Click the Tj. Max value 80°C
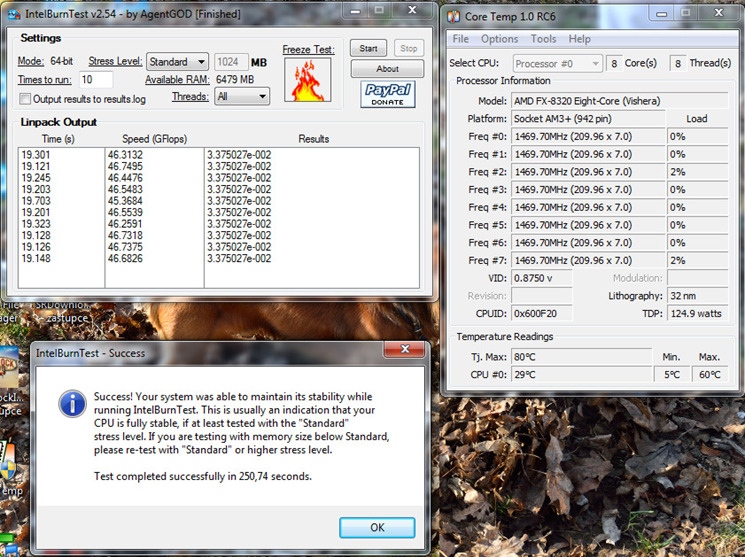This screenshot has width=745, height=557. click(582, 357)
